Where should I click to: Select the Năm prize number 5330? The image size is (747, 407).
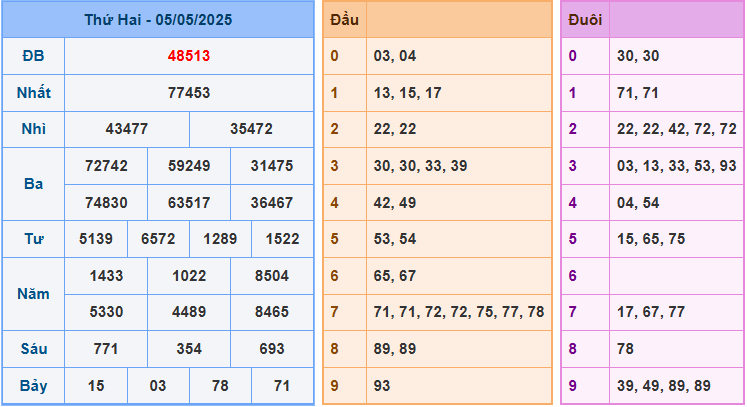click(106, 312)
